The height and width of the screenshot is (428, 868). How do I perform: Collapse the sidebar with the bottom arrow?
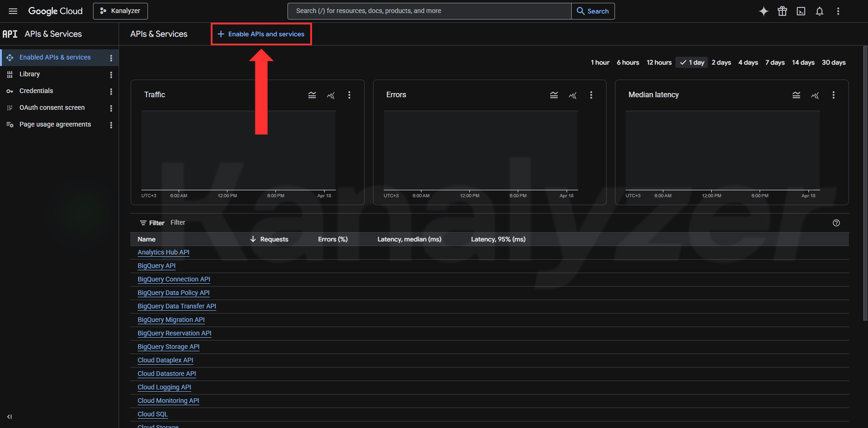click(x=9, y=417)
